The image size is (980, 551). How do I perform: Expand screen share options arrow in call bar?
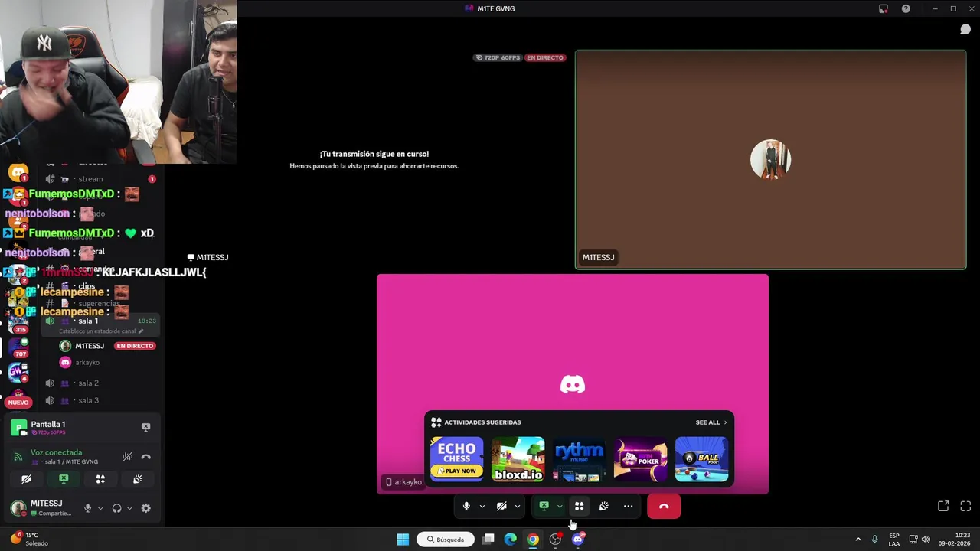pyautogui.click(x=560, y=506)
